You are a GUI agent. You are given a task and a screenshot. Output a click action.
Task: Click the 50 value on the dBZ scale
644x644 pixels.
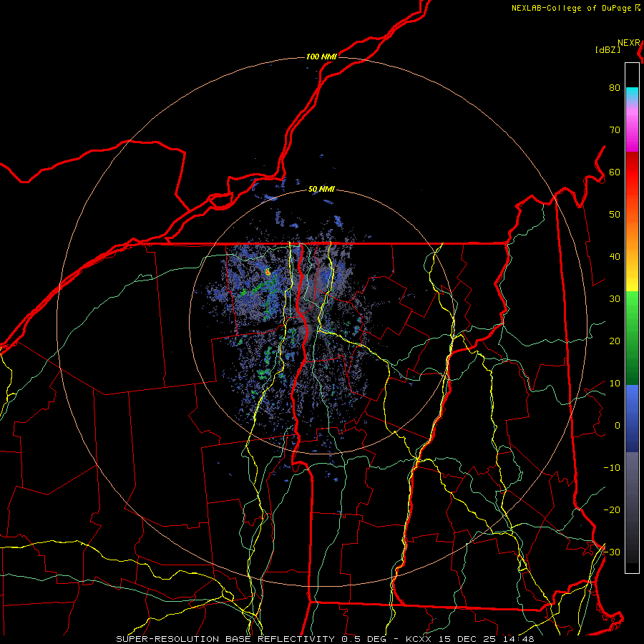(615, 215)
